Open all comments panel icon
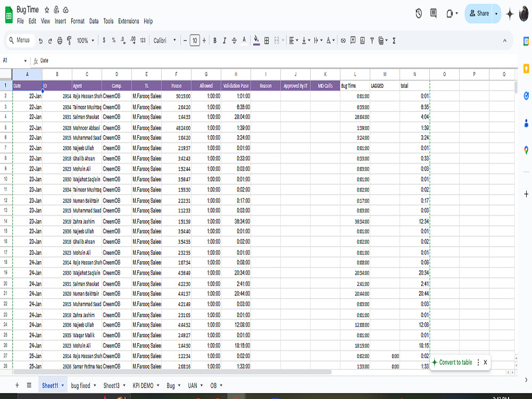This screenshot has height=399, width=532. pos(433,14)
